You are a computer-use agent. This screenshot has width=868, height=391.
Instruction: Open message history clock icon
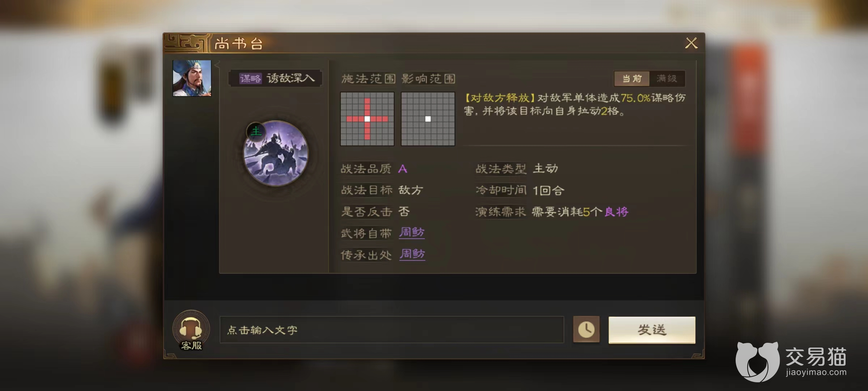(586, 329)
